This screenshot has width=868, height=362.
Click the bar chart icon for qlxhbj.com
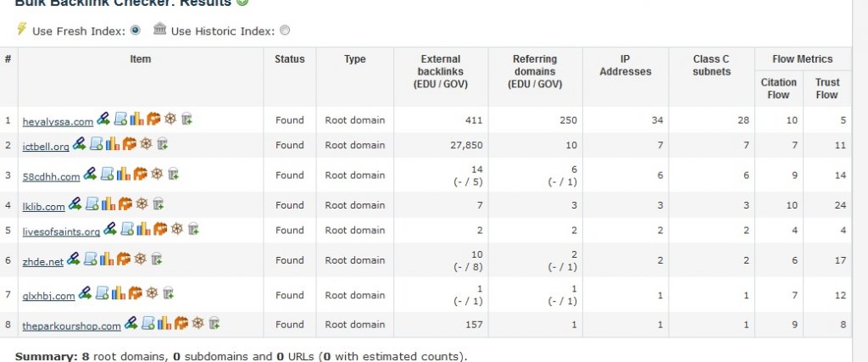(119, 292)
